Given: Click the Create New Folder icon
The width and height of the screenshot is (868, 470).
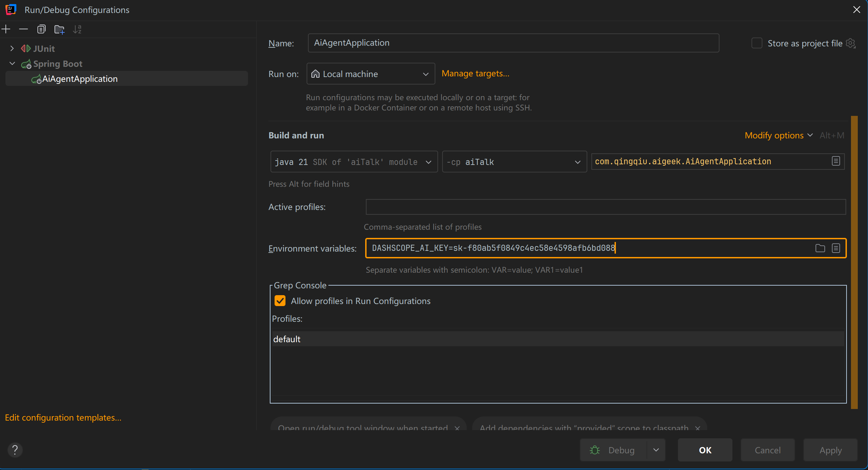Looking at the screenshot, I should click(59, 30).
